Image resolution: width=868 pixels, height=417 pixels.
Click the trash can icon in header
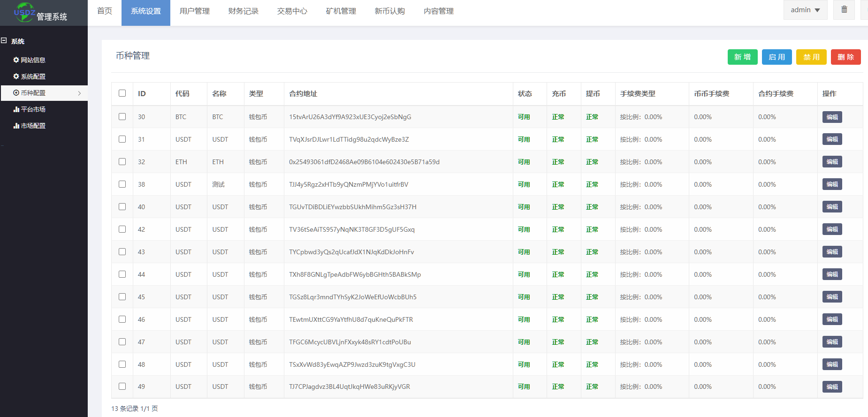click(x=844, y=10)
